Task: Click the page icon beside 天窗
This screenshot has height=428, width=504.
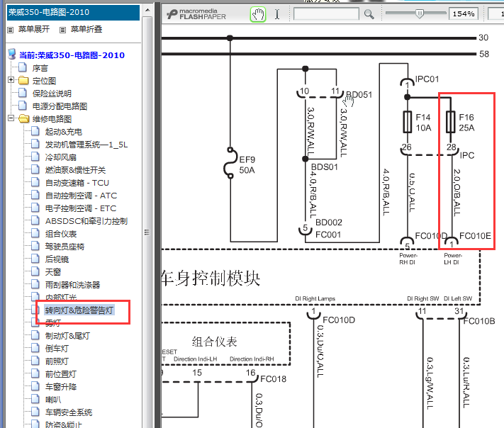Action: [35, 271]
